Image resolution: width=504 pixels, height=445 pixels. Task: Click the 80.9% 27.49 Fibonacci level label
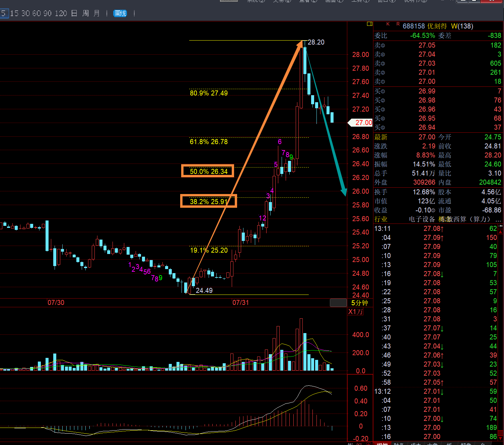click(209, 93)
